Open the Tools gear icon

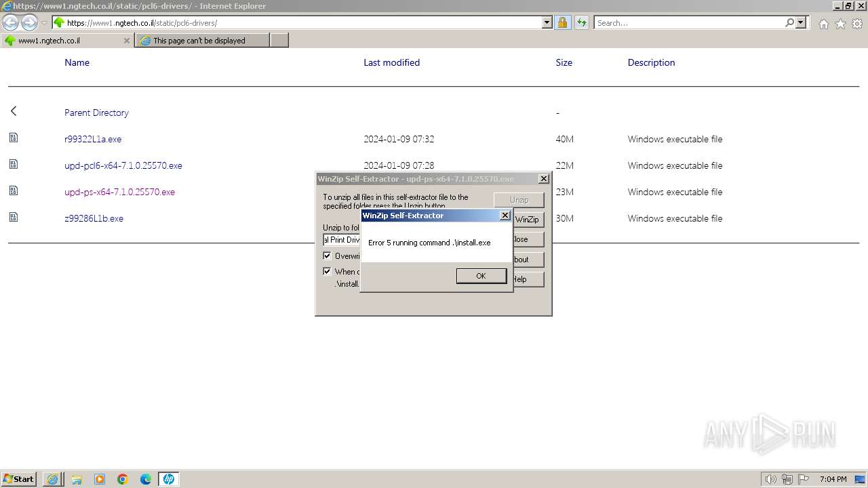pos(857,24)
